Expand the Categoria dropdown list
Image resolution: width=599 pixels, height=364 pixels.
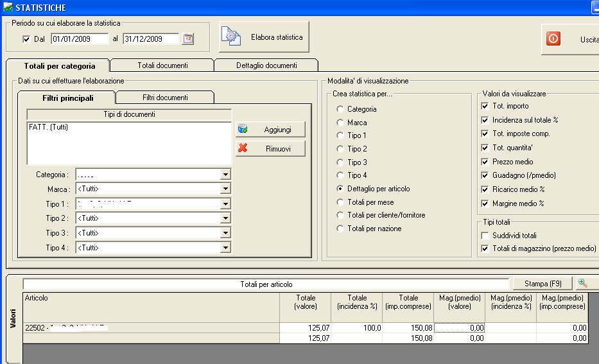click(x=225, y=175)
